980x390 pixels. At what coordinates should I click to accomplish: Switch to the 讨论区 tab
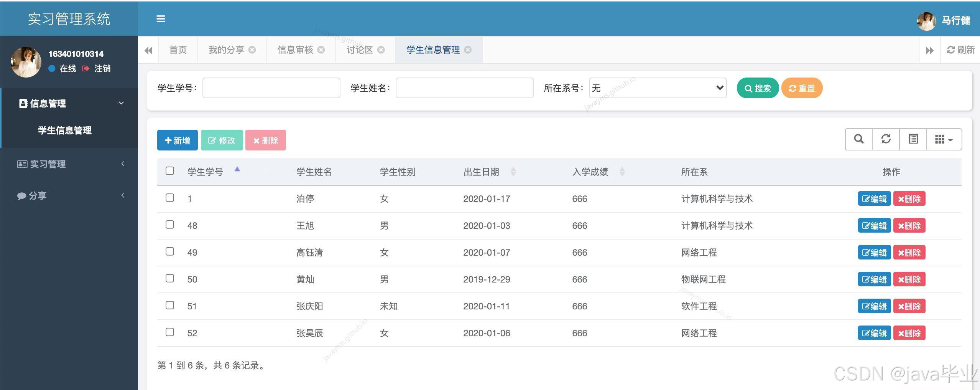click(360, 50)
